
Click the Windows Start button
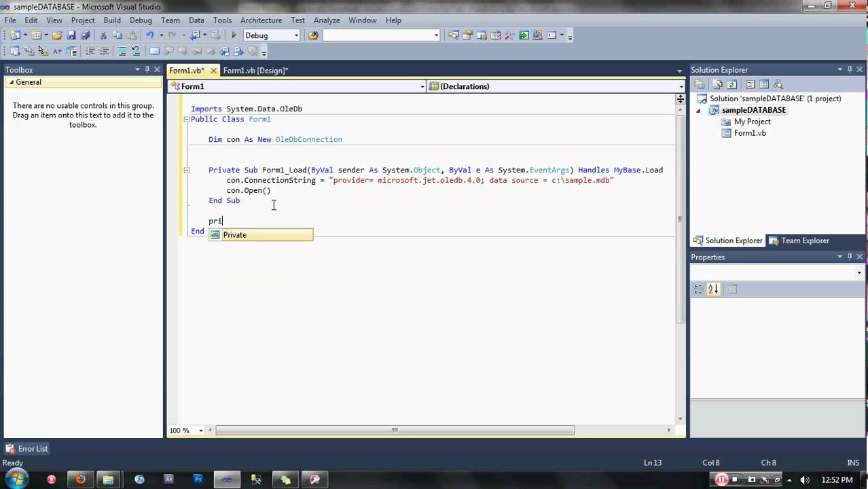click(17, 479)
